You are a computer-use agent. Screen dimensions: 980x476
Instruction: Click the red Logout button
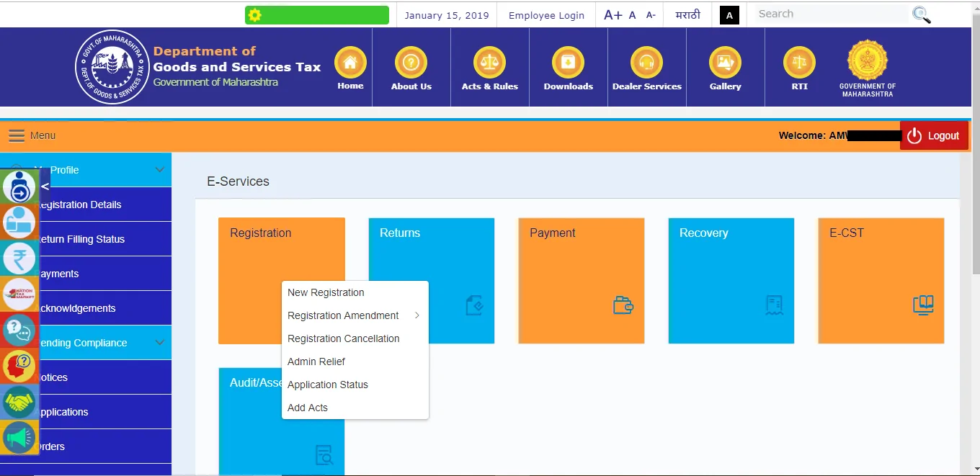coord(934,135)
